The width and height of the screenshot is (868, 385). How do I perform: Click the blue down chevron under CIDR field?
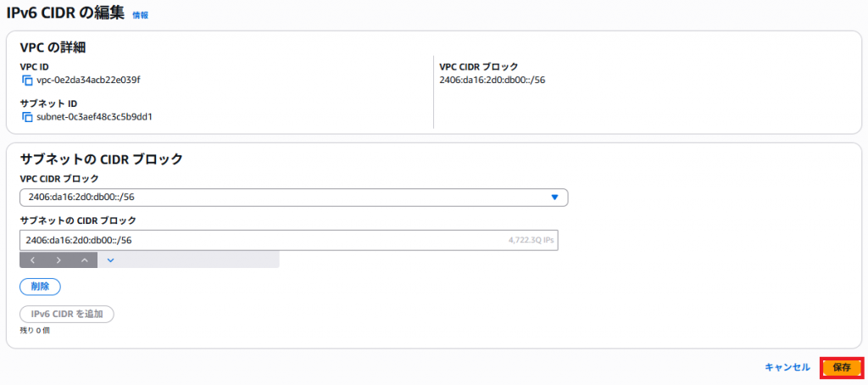pos(110,259)
